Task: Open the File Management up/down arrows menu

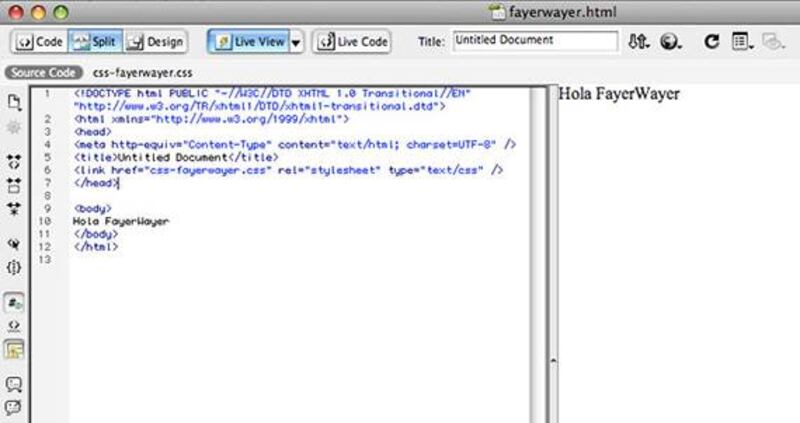Action: [638, 42]
